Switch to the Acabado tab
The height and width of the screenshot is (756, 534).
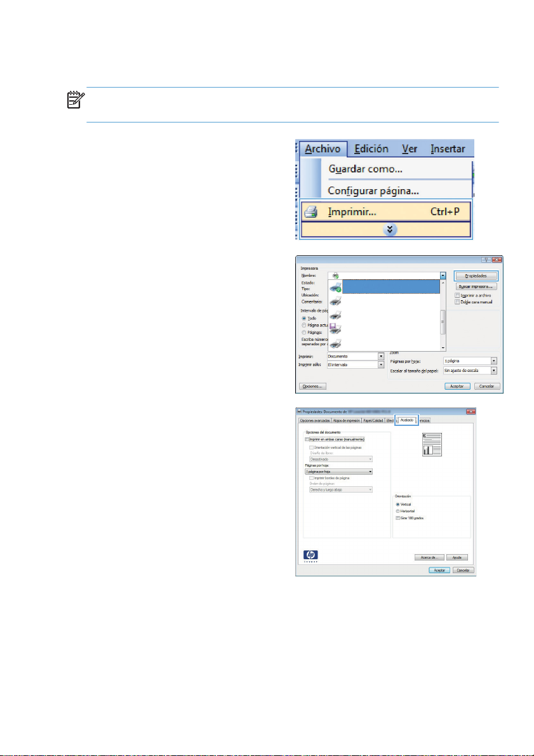(407, 420)
